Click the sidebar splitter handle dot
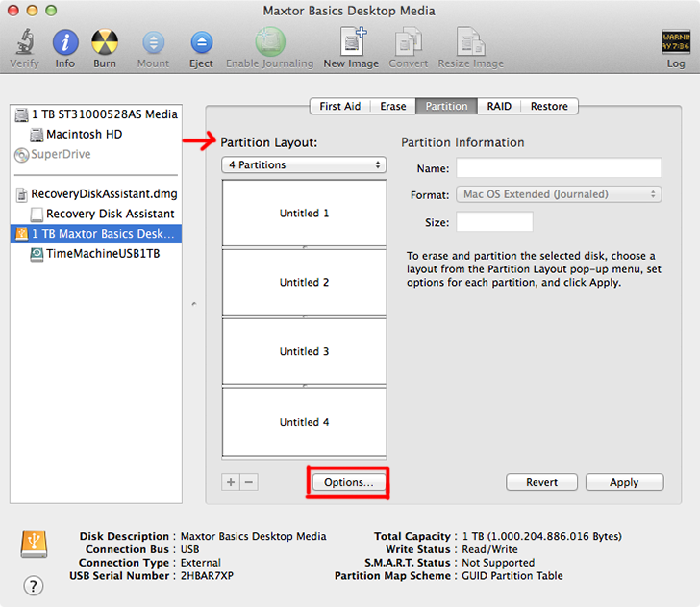Screen dimensions: 700x607 194,304
